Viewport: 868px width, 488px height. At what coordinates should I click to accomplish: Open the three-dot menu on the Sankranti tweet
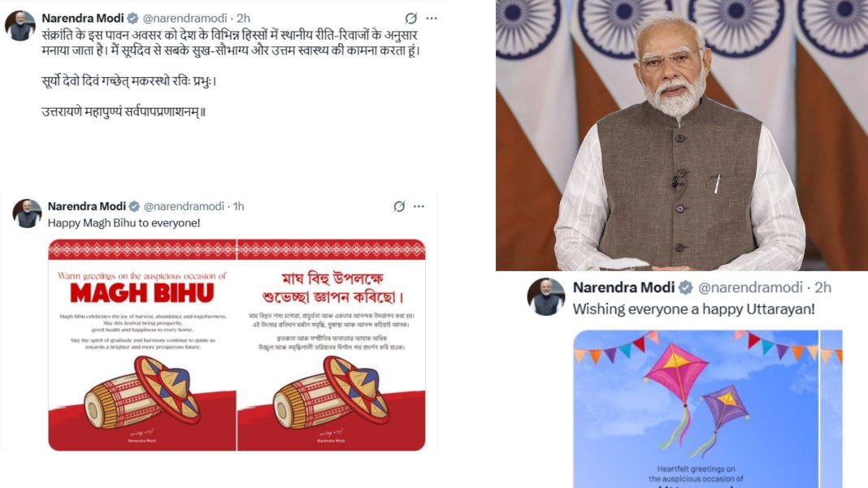432,18
